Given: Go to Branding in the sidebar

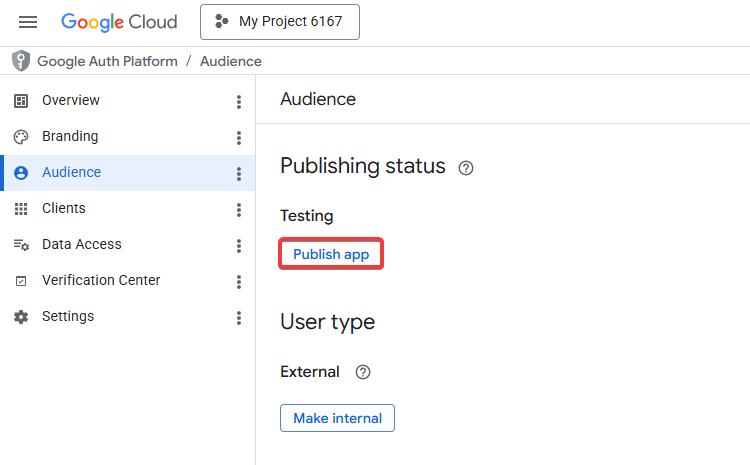Looking at the screenshot, I should click(70, 136).
